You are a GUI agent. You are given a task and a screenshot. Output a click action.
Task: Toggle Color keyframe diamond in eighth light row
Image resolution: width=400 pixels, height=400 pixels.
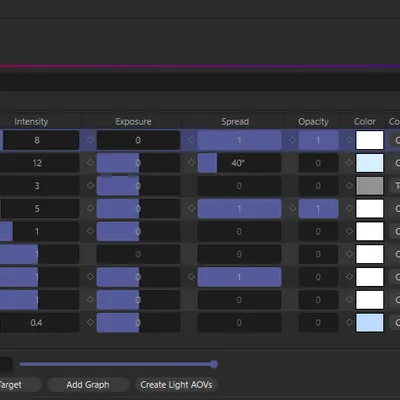[x=349, y=299]
